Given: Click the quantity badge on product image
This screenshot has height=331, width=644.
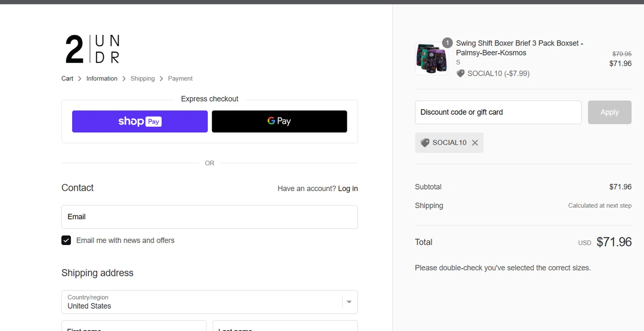Looking at the screenshot, I should tap(447, 43).
